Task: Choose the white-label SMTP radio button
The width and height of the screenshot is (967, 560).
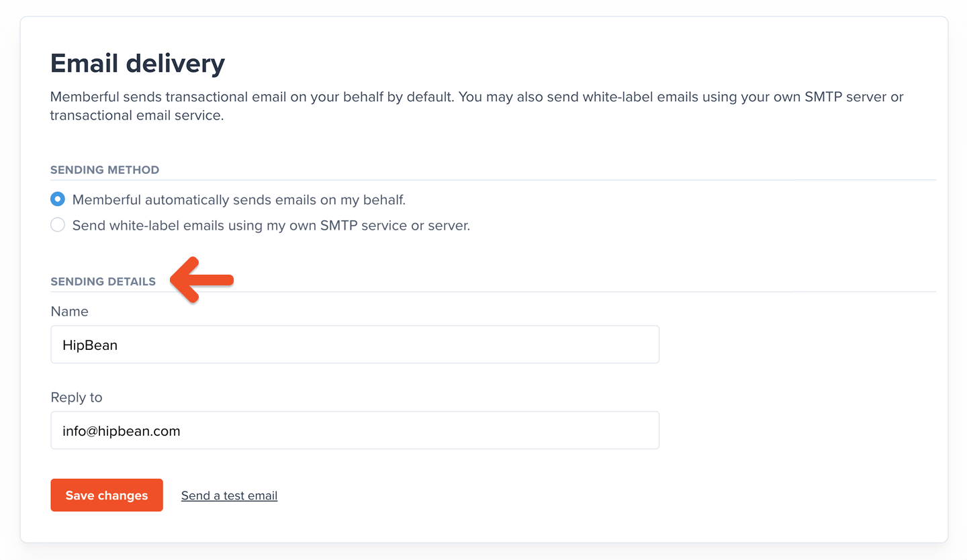Action: [58, 225]
